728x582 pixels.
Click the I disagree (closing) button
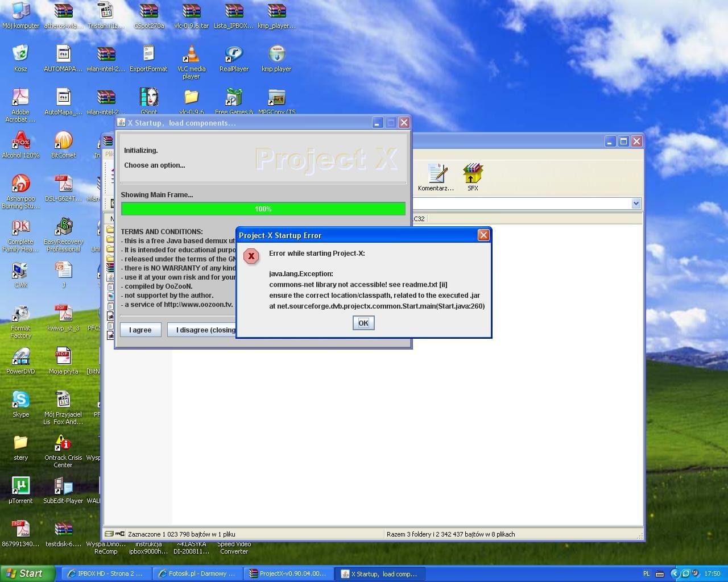coord(202,330)
